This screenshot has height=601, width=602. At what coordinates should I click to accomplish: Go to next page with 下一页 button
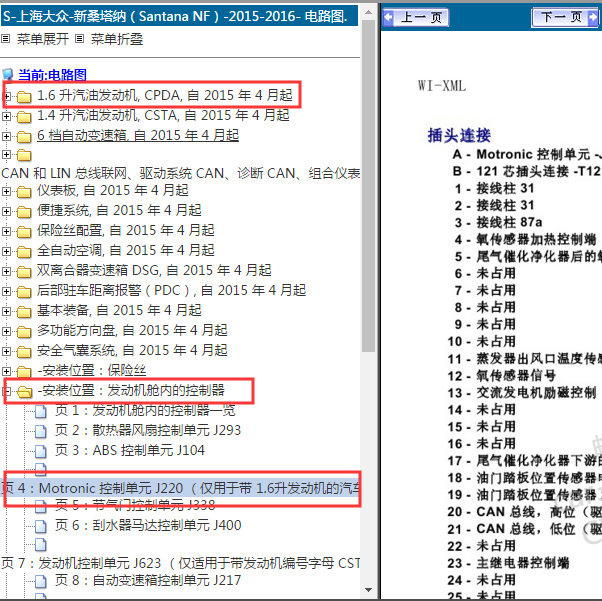click(x=565, y=17)
